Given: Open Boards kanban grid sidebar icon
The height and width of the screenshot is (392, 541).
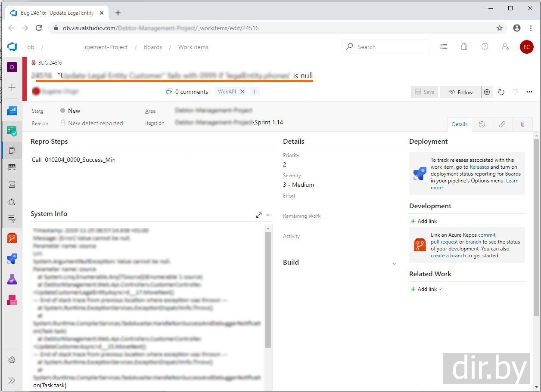Looking at the screenshot, I should point(12,167).
